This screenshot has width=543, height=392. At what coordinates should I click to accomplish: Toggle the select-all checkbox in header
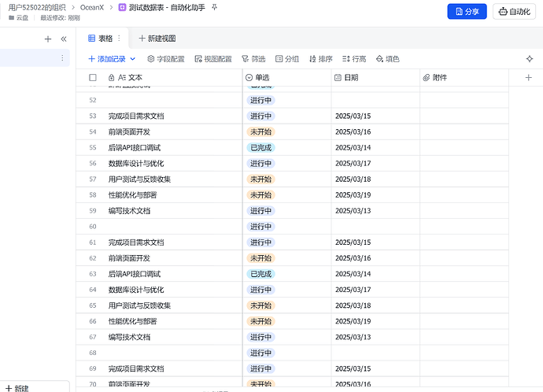pyautogui.click(x=93, y=78)
